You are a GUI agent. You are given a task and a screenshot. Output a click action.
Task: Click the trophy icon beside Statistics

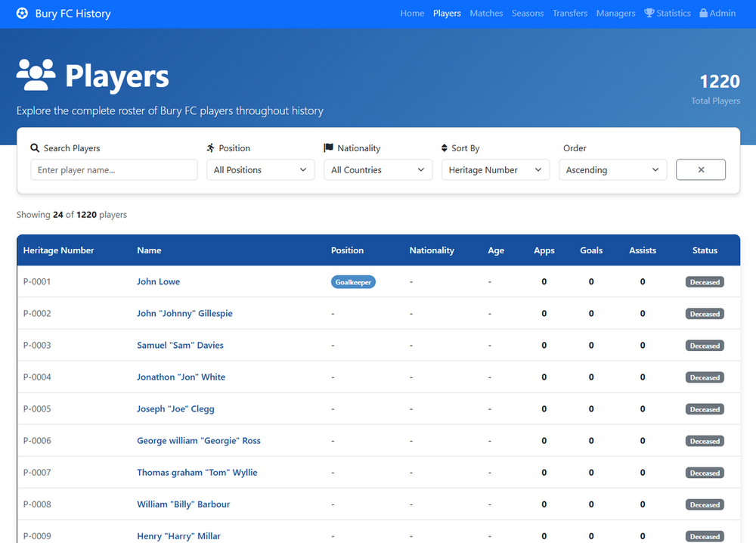[x=649, y=13]
